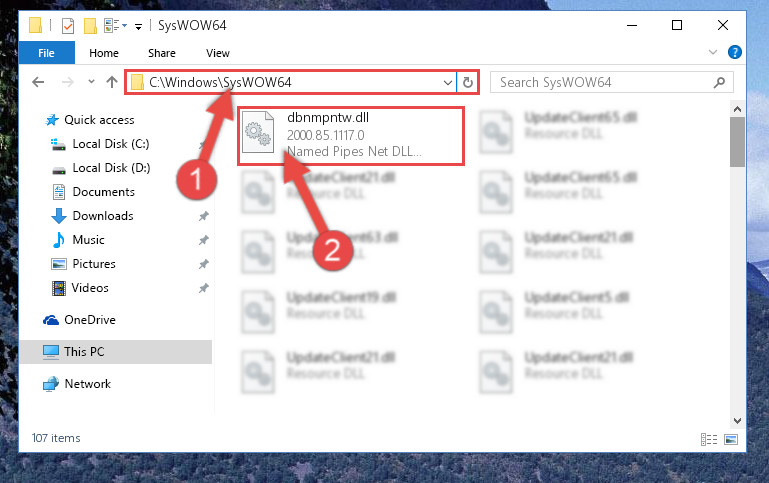
Task: Open the Customize Quick Access Toolbar dropdown
Action: tap(139, 26)
